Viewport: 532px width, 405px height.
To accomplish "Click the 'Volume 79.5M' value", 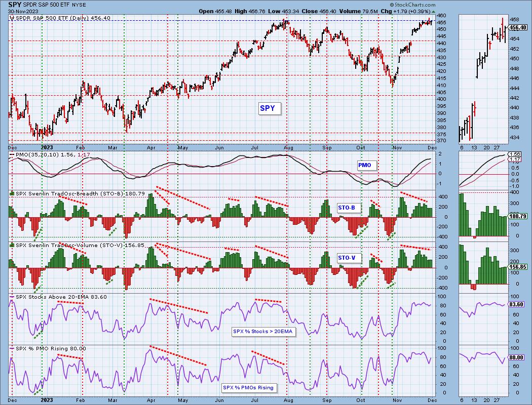I will (x=359, y=11).
